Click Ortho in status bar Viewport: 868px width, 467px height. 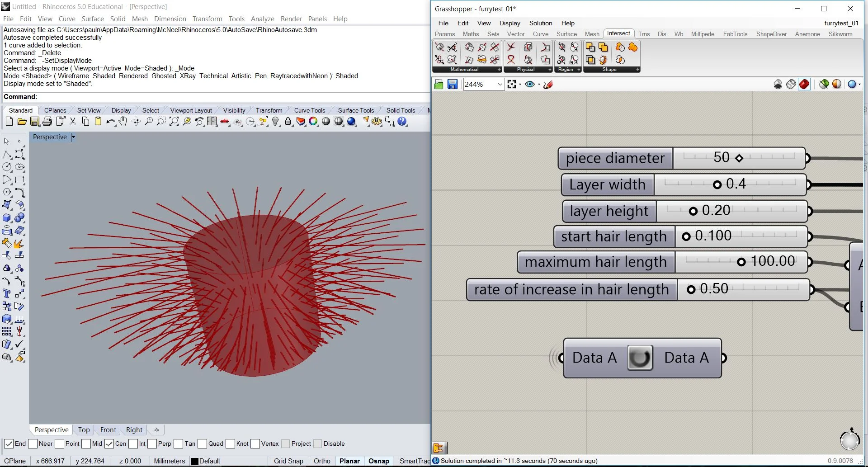322,461
